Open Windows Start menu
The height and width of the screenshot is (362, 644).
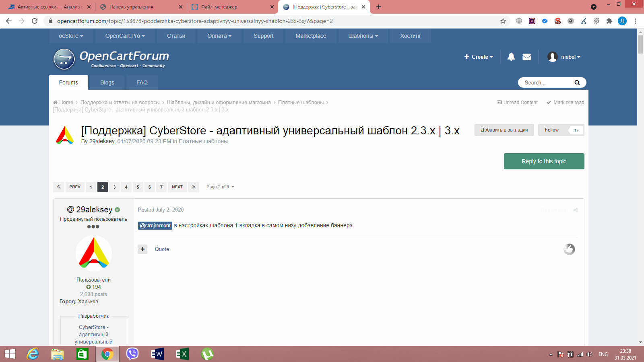pyautogui.click(x=10, y=354)
